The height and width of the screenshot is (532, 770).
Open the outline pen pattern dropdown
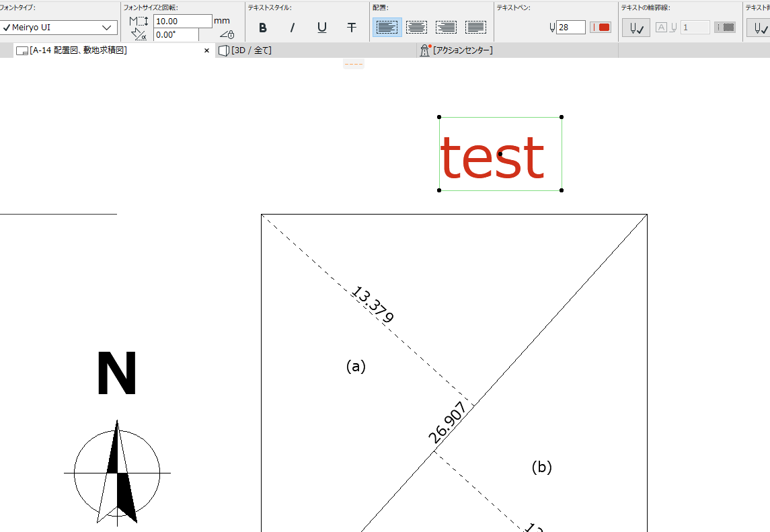click(x=725, y=28)
